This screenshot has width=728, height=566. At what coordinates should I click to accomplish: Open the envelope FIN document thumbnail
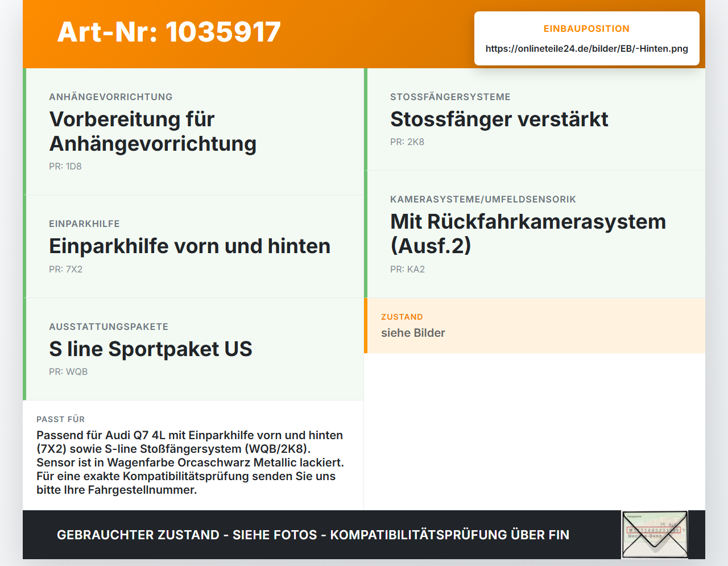(655, 535)
